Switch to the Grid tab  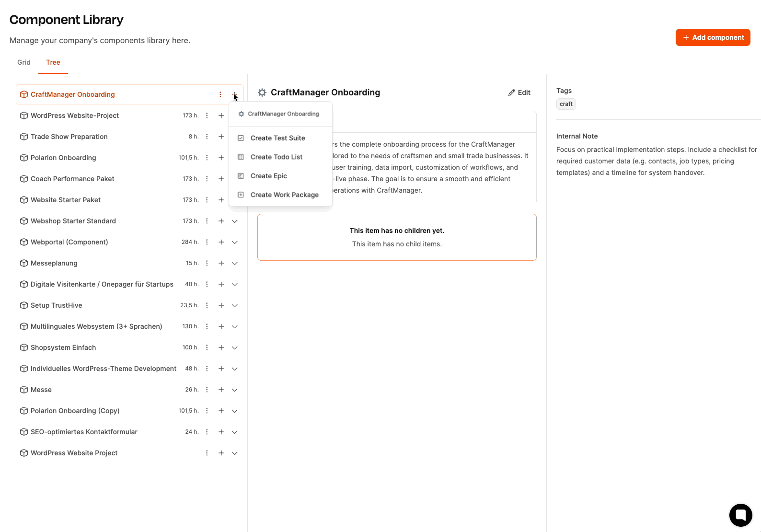point(24,62)
